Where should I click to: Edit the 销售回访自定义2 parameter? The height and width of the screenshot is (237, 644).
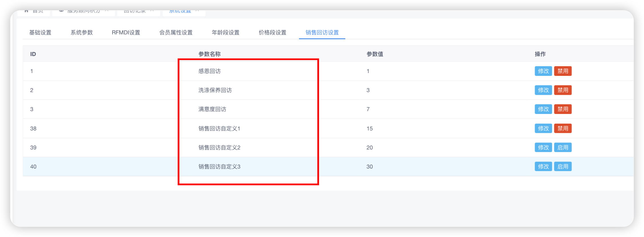(x=543, y=147)
